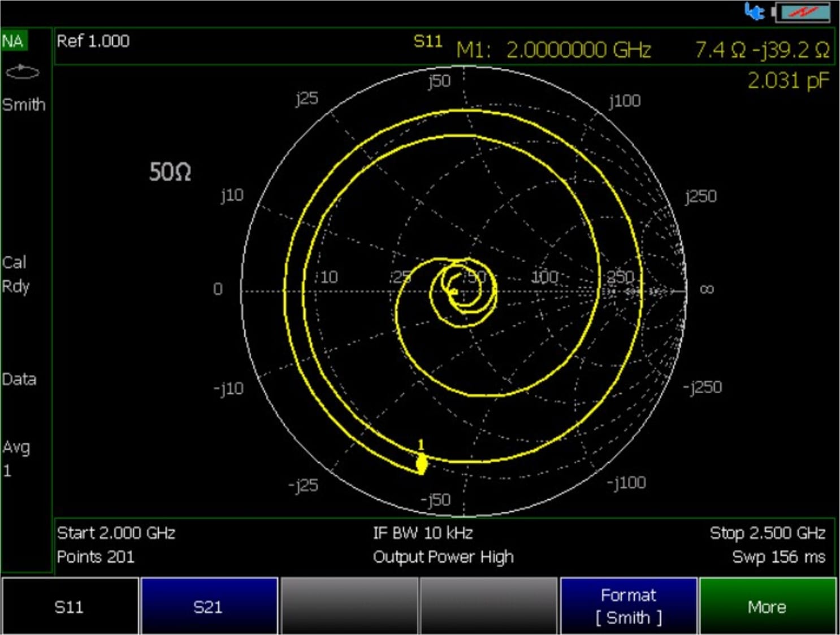Click the Output Power High setting
The width and height of the screenshot is (840, 635).
click(x=443, y=557)
